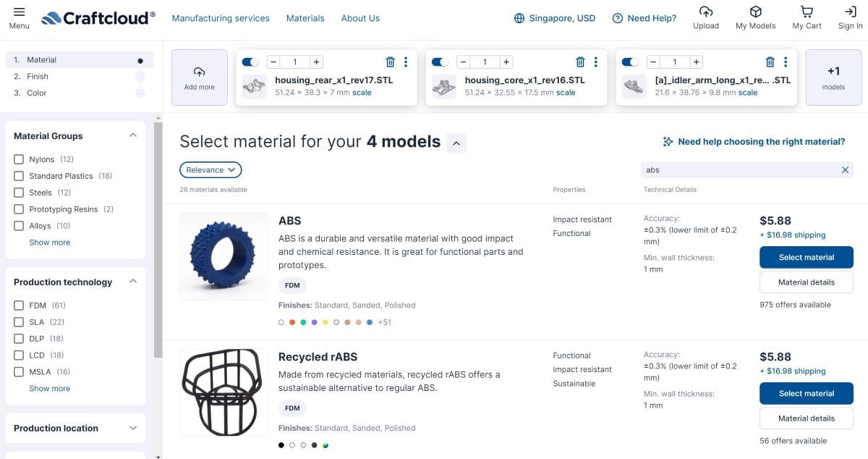The image size is (868, 459).
Task: Check the Nylons material group checkbox
Action: 19,159
